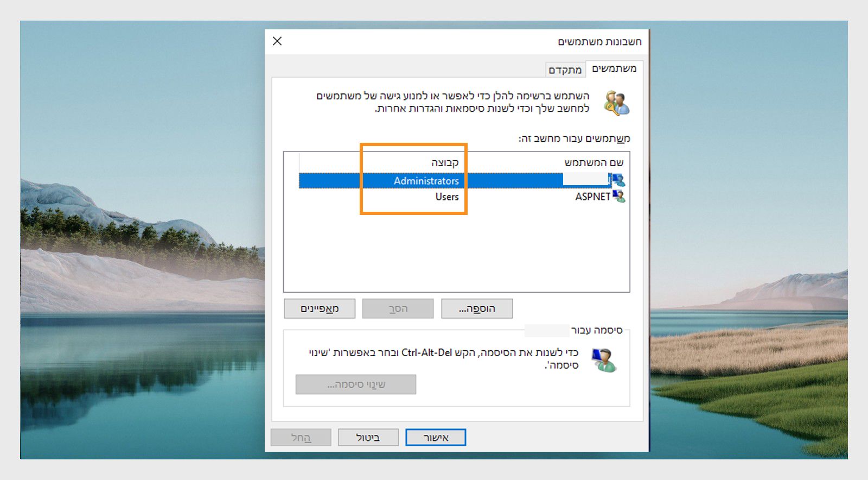Cancel with the ביטול button
The image size is (868, 480).
click(x=368, y=438)
